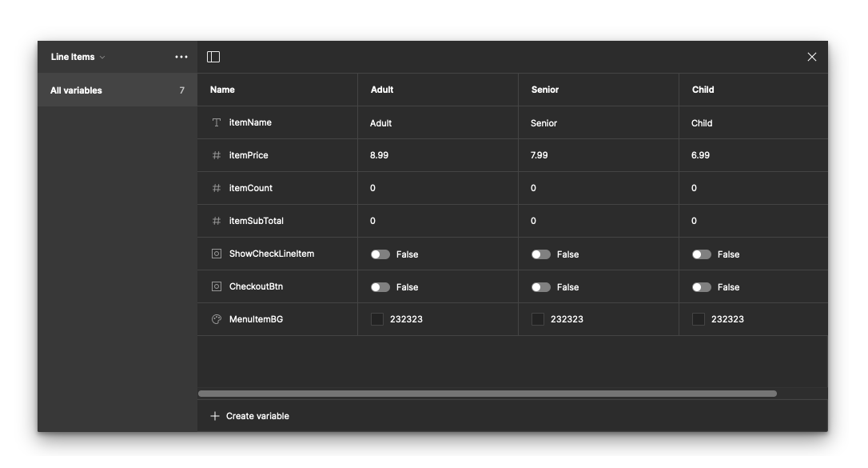Viewport: 868px width, 468px height.
Task: Click the number type icon beside itemPrice
Action: pos(217,155)
